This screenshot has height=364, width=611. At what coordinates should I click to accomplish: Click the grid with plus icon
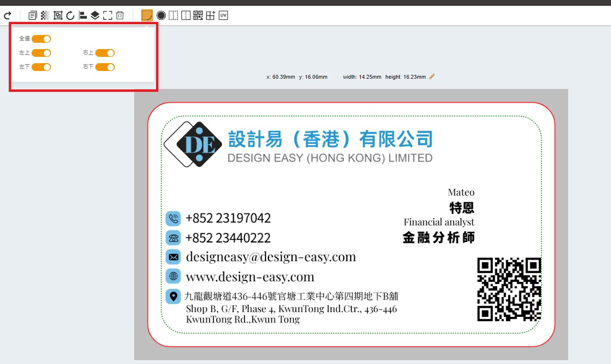pyautogui.click(x=210, y=16)
